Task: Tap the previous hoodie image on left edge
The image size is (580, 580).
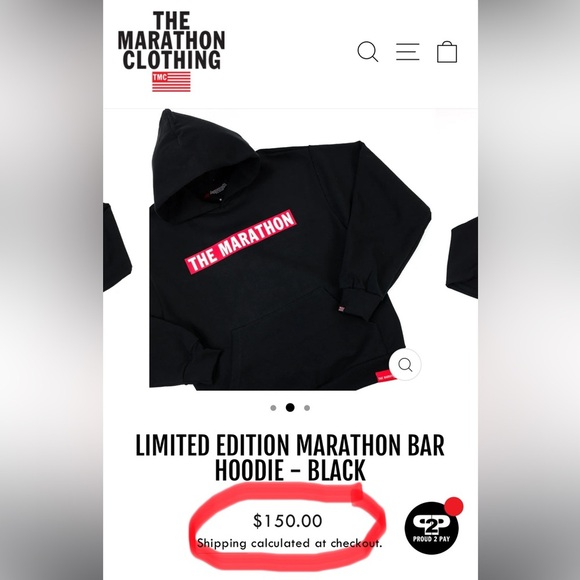Action: point(117,247)
